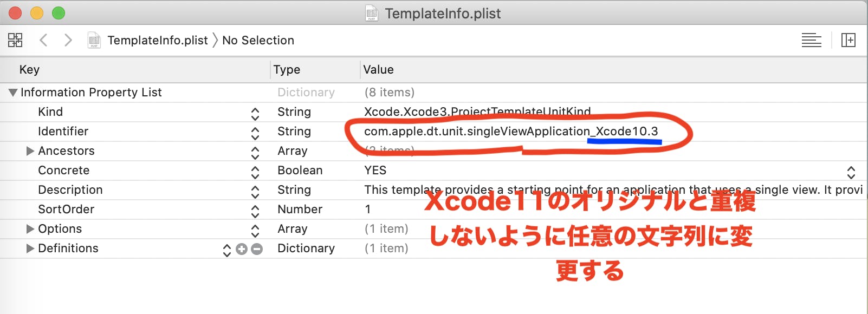Viewport: 868px width, 314px height.
Task: Open key stepper for Definitions row
Action: click(227, 250)
